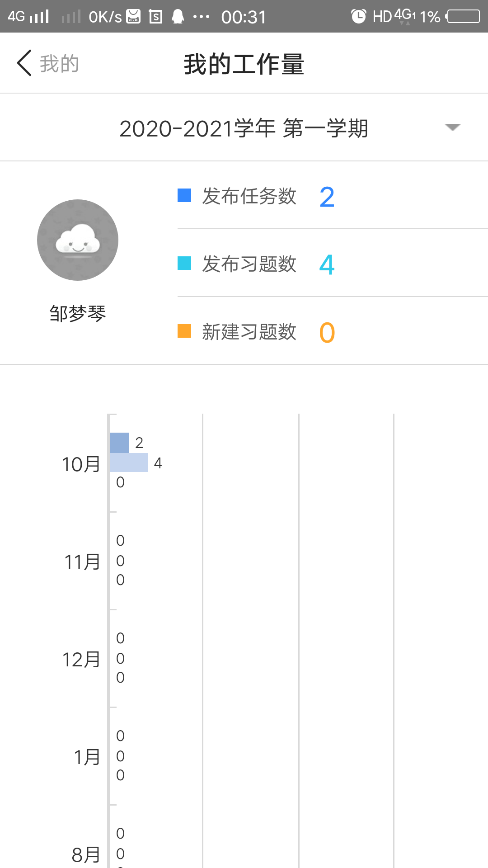This screenshot has height=868, width=488.
Task: Select the 11月 axis label
Action: [82, 562]
